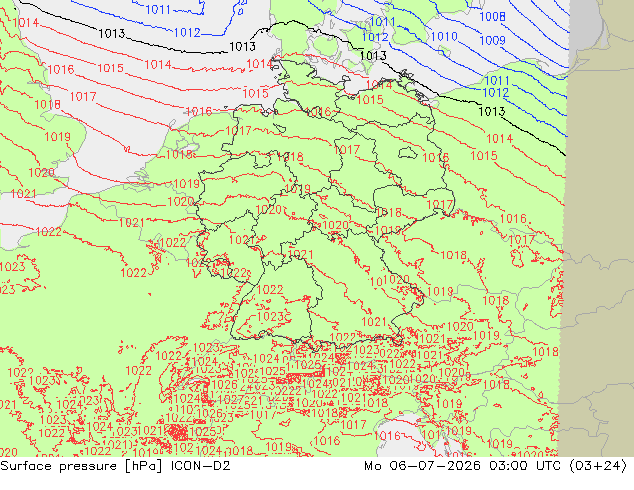Click the 'Surface pressure [hPa] ICON-D2' caption

point(115,466)
